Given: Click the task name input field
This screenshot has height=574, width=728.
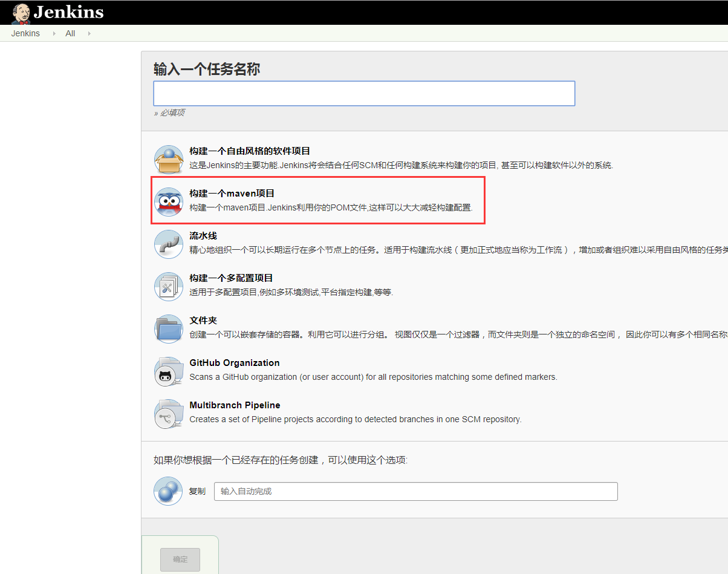Looking at the screenshot, I should coord(364,93).
